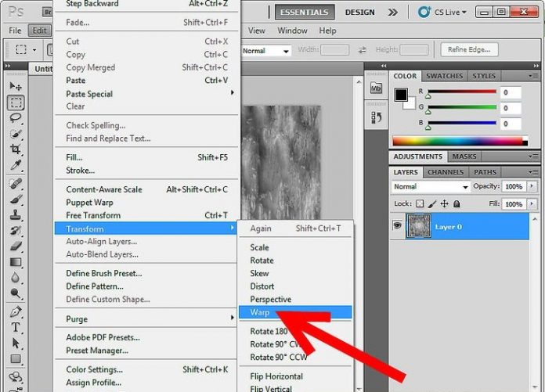Open the Mini Bridge panel icon

click(x=376, y=88)
